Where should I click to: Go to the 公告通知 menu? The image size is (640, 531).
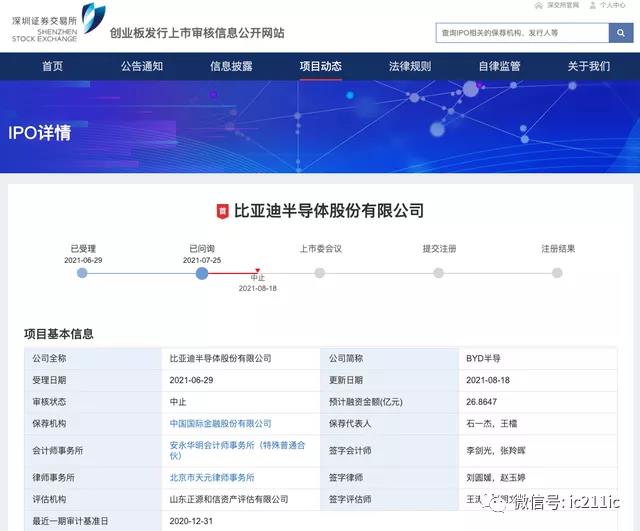click(x=141, y=67)
